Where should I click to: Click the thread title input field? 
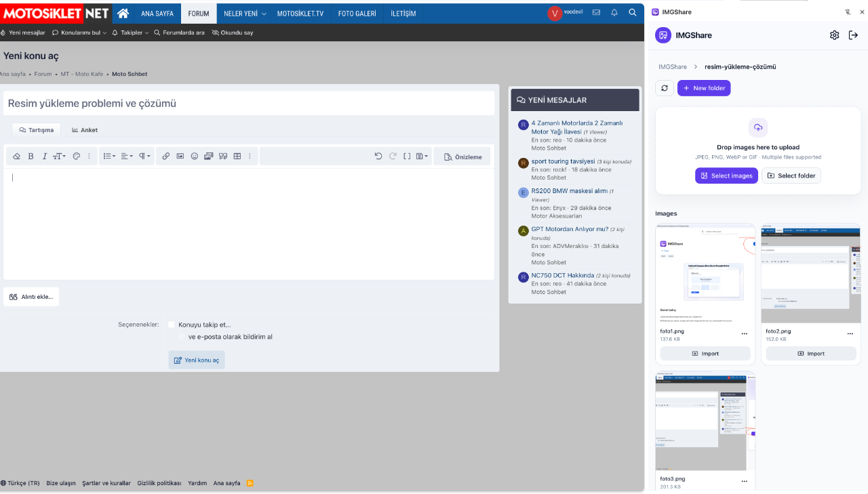click(249, 104)
